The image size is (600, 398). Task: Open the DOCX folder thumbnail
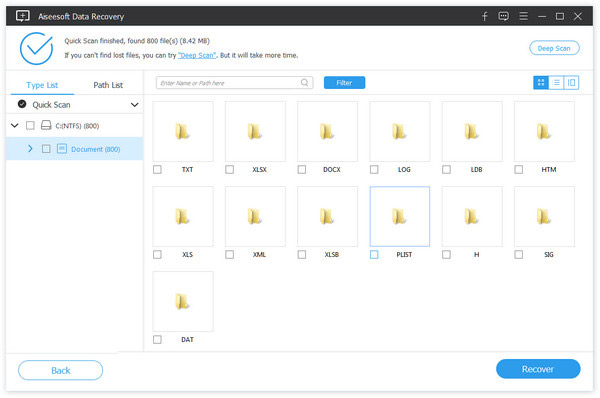tap(328, 131)
